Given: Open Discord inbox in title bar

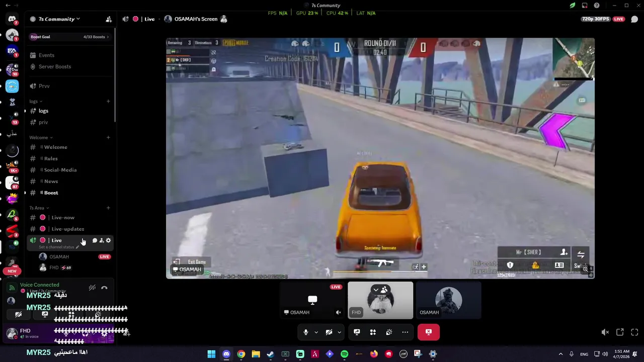Looking at the screenshot, I should pyautogui.click(x=585, y=6).
